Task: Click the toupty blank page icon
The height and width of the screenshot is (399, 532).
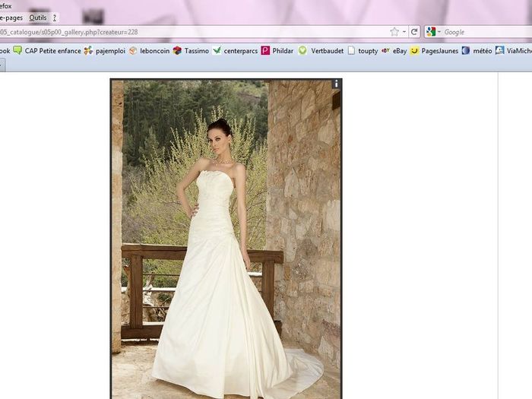Action: tap(351, 51)
